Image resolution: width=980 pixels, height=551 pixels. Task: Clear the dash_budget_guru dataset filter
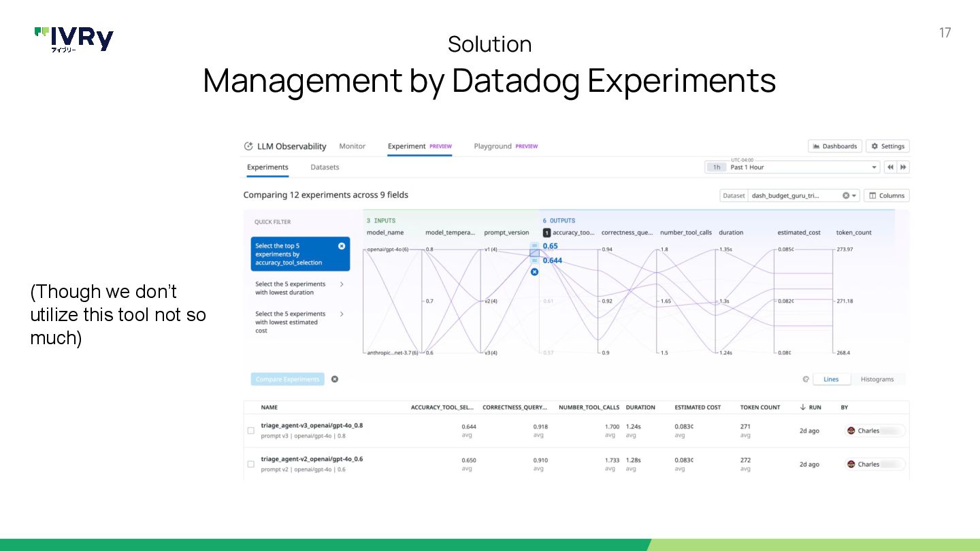(846, 196)
